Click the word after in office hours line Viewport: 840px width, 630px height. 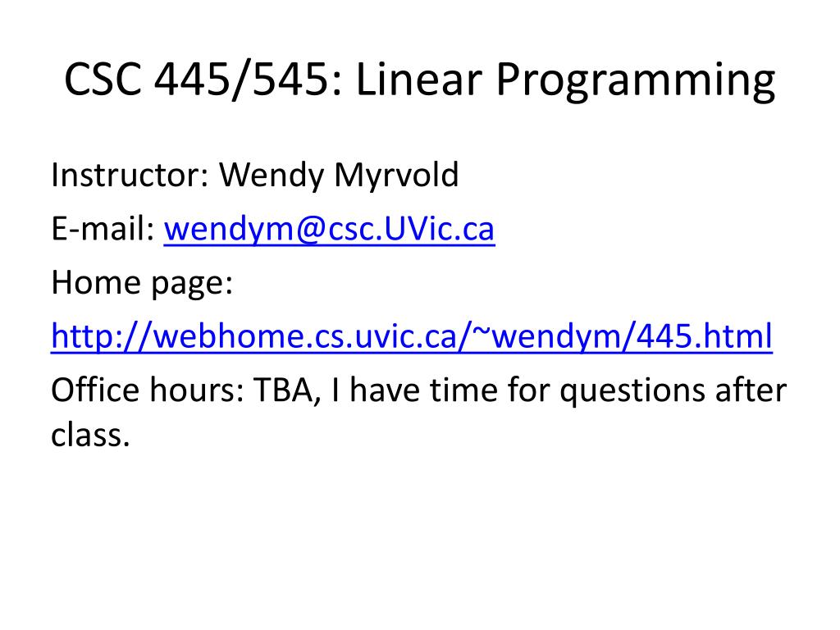(x=751, y=390)
